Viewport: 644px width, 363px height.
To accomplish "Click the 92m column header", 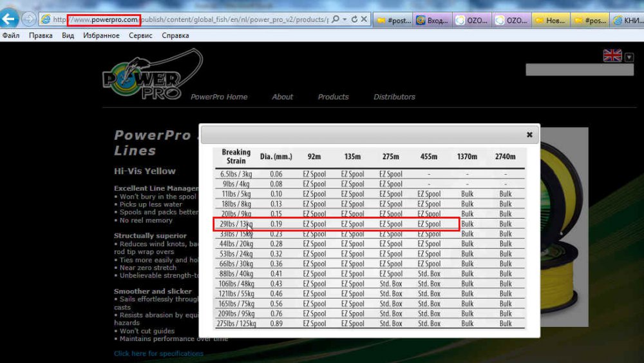I will coord(314,157).
